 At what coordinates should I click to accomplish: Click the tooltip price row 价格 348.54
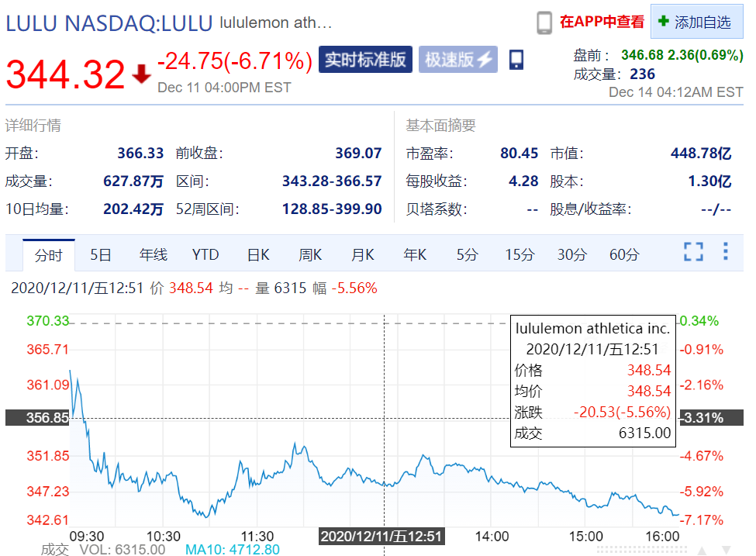coord(592,371)
